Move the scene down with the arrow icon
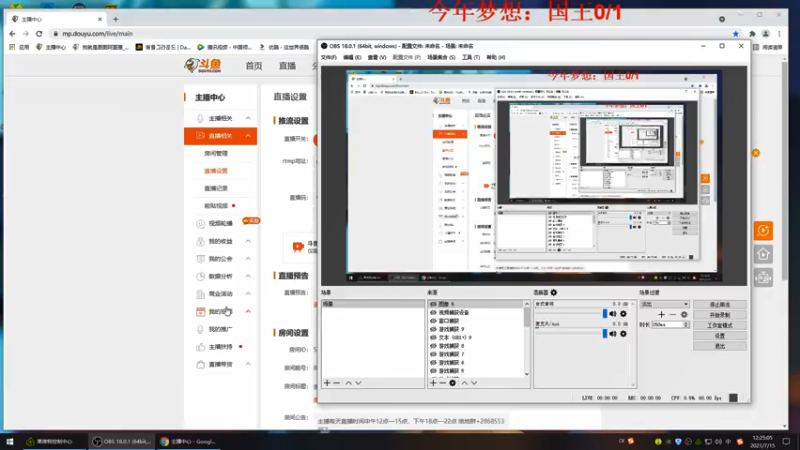This screenshot has height=450, width=800. point(359,383)
